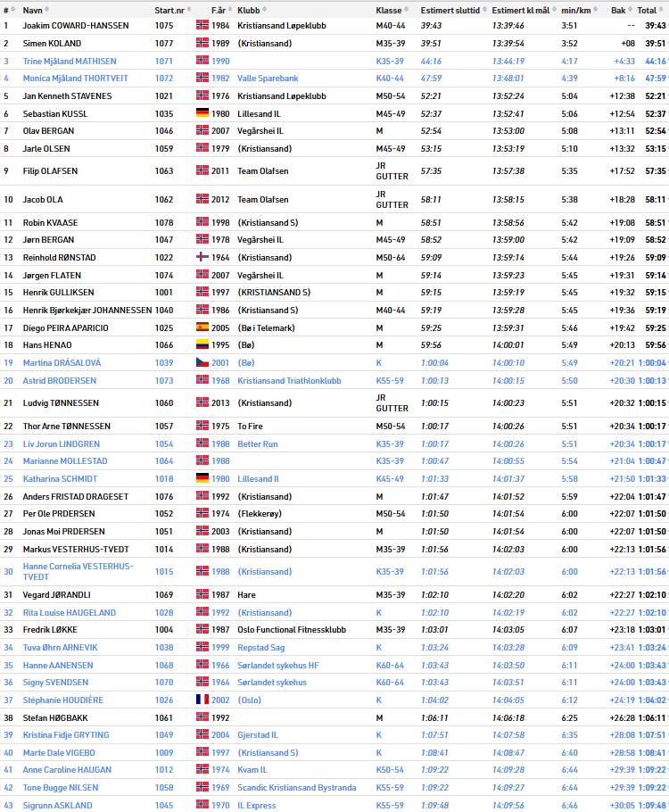
Task: Click the French flag for Stéphanie Houdière
Action: [x=202, y=700]
